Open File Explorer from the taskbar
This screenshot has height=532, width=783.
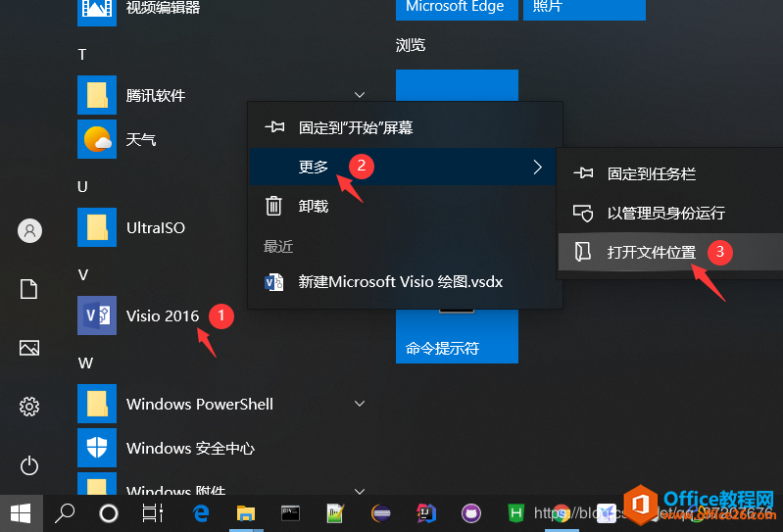pos(246,513)
